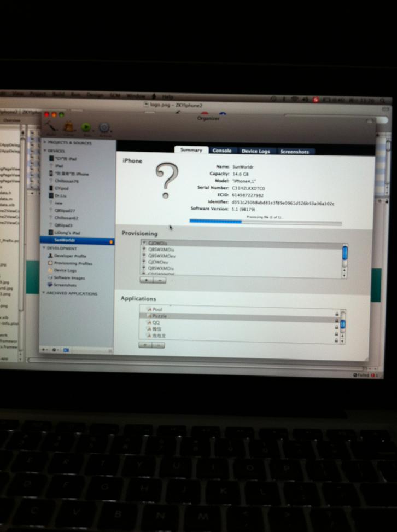Click the blue processing progress bar
The width and height of the screenshot is (397, 532).
tap(215, 222)
